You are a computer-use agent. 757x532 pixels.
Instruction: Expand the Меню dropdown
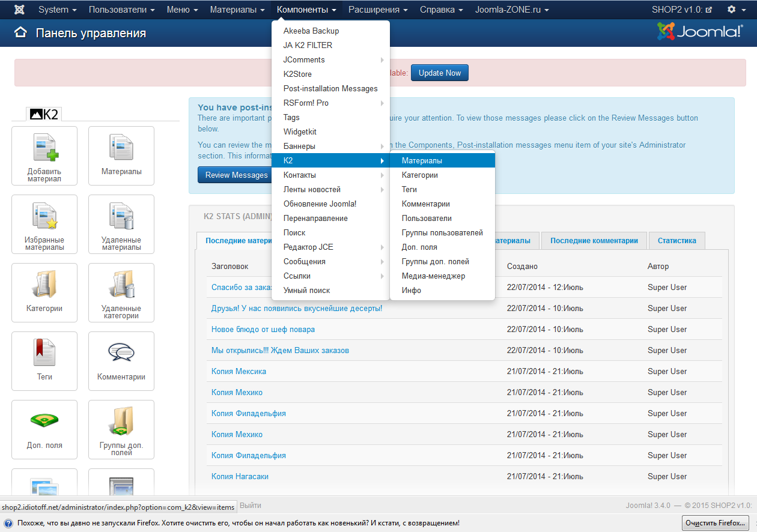[182, 10]
